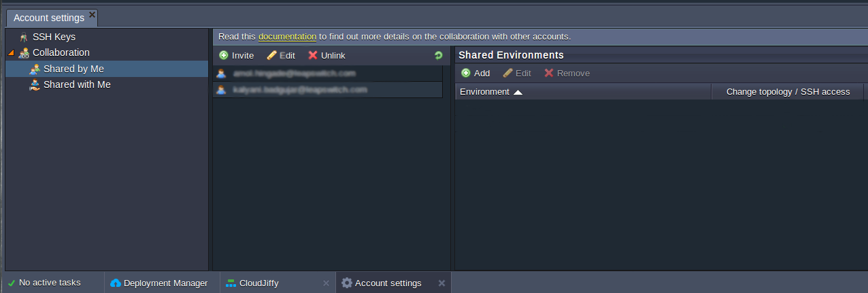868x293 pixels.
Task: Open the No active tasks status
Action: [x=50, y=283]
